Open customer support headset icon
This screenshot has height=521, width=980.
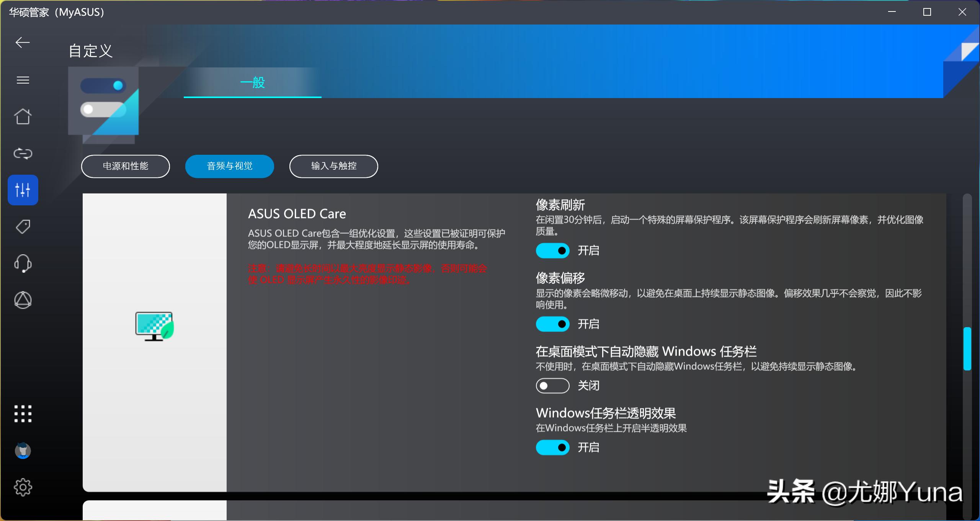(x=23, y=263)
